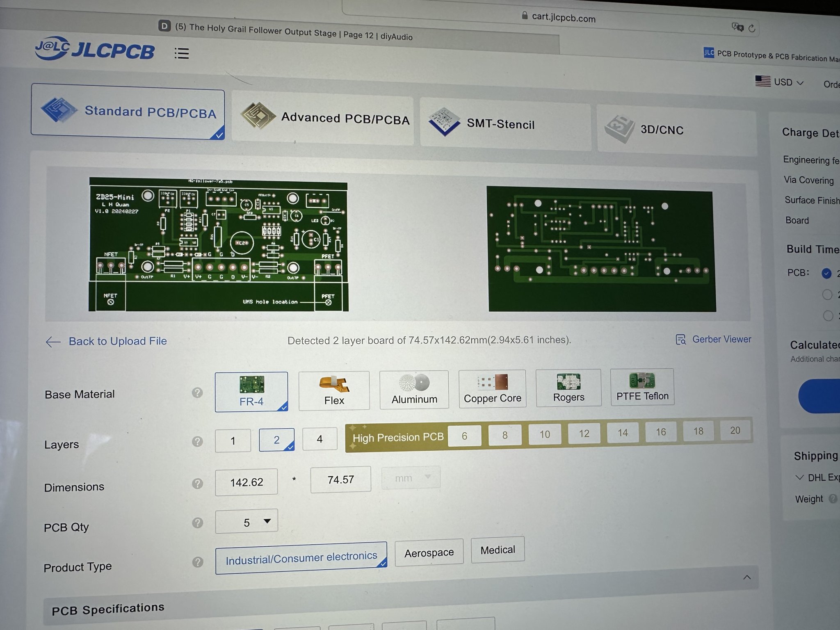Choose 1 layer option
This screenshot has height=630, width=840.
pyautogui.click(x=233, y=441)
